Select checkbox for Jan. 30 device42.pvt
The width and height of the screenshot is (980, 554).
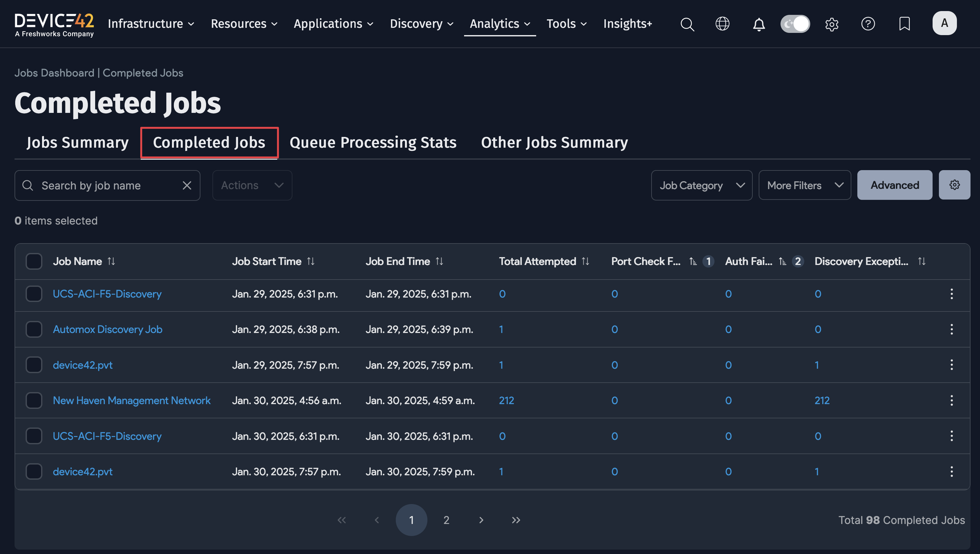[34, 471]
